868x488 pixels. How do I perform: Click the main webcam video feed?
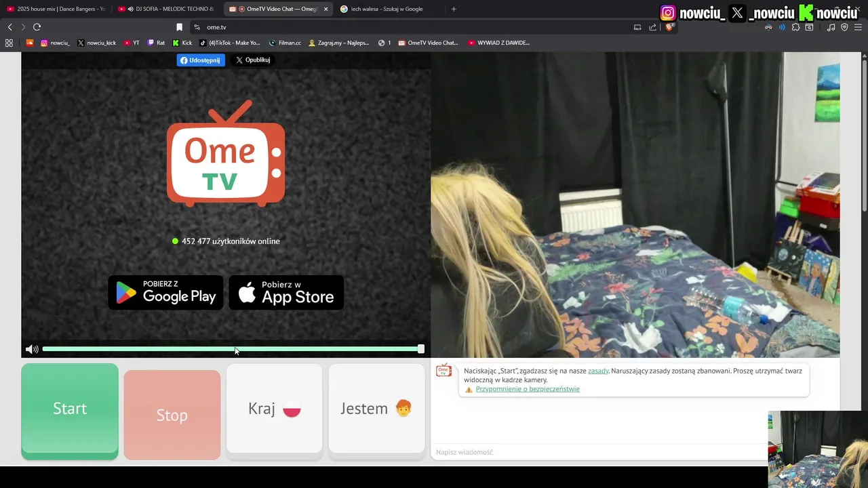(x=635, y=205)
